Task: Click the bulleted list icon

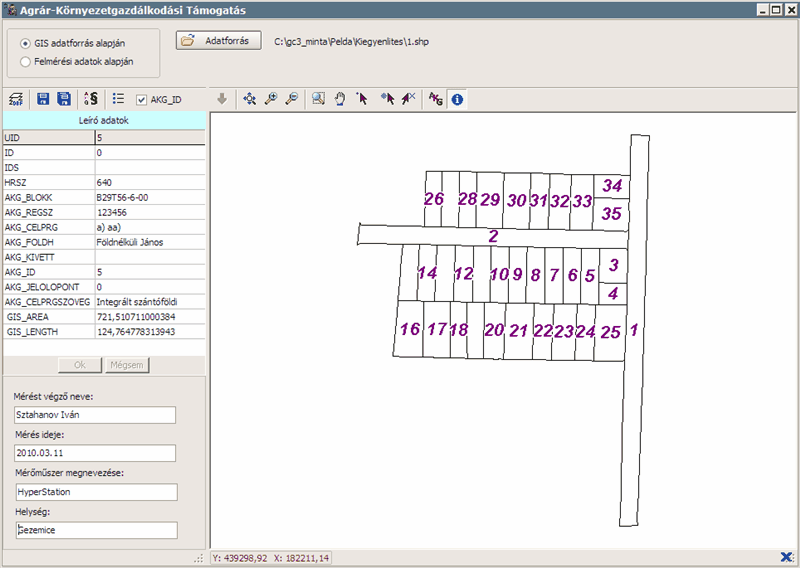Action: pyautogui.click(x=118, y=98)
